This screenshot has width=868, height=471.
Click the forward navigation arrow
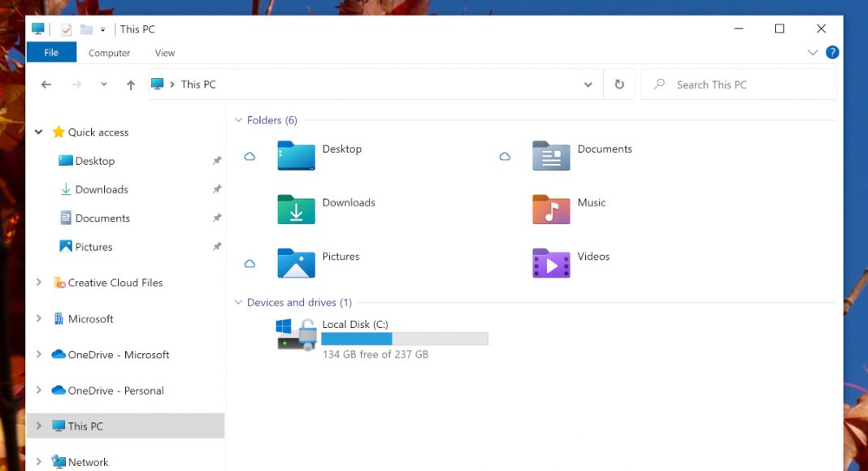pyautogui.click(x=76, y=84)
